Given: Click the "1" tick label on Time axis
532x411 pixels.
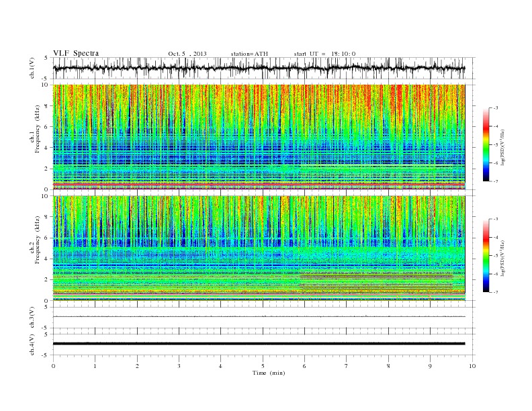Looking at the screenshot, I should pos(95,366).
